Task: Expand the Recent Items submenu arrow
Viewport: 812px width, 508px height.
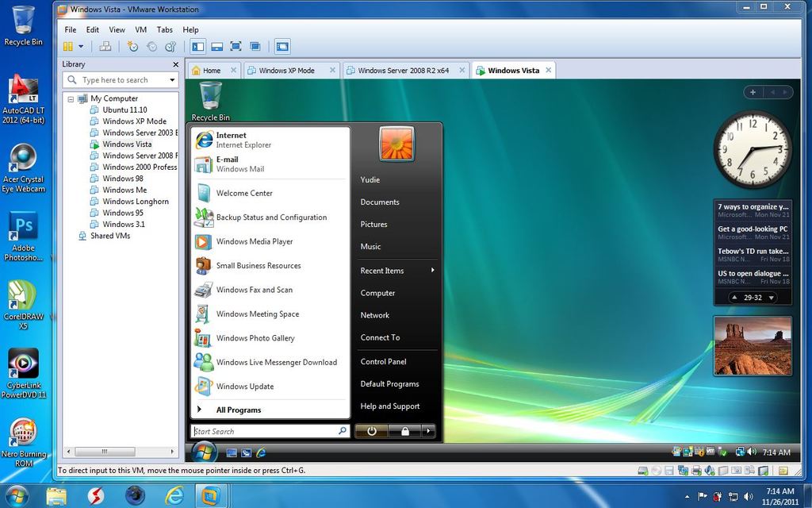Action: click(432, 270)
